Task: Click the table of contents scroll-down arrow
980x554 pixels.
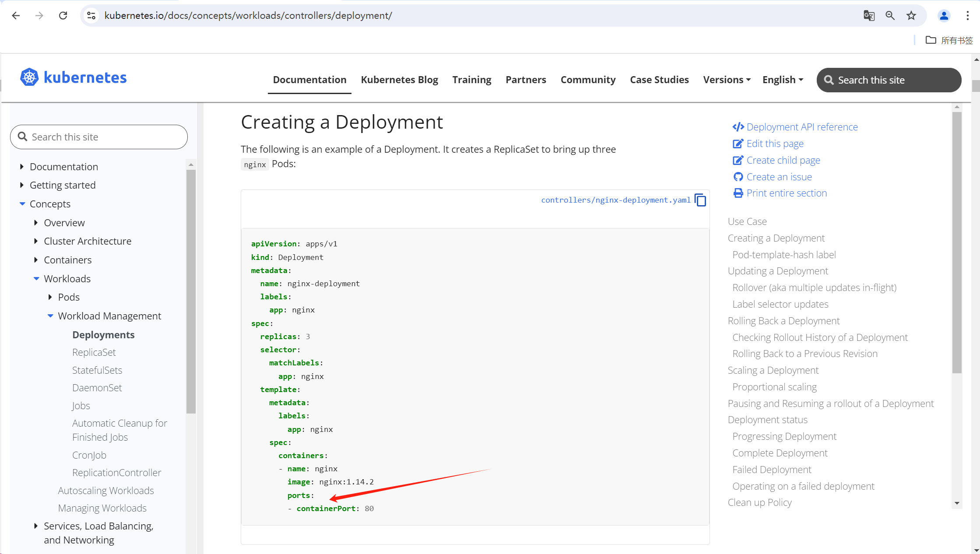Action: tap(957, 503)
